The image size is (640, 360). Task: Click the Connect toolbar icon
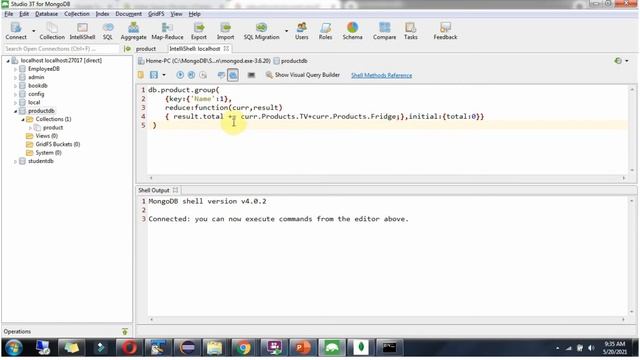16,31
